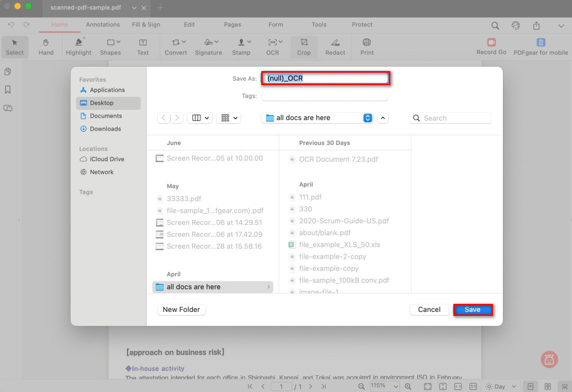This screenshot has height=392, width=572.
Task: Click the Print icon in toolbar
Action: click(367, 43)
